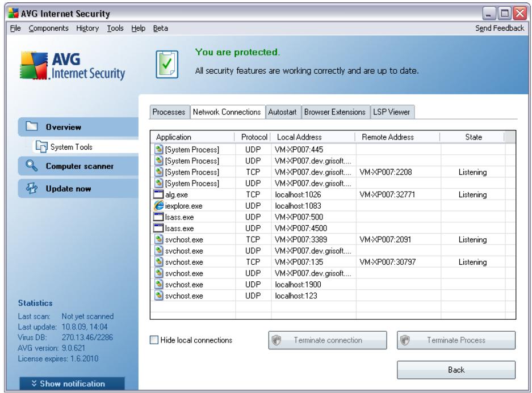
Task: Open the Browser Extensions tab
Action: point(335,112)
